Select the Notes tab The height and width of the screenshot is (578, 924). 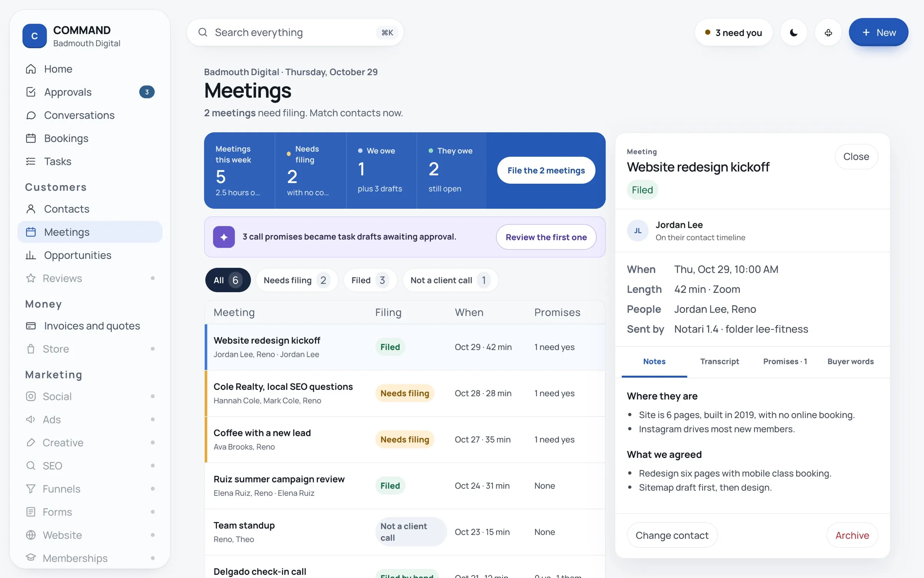point(654,361)
